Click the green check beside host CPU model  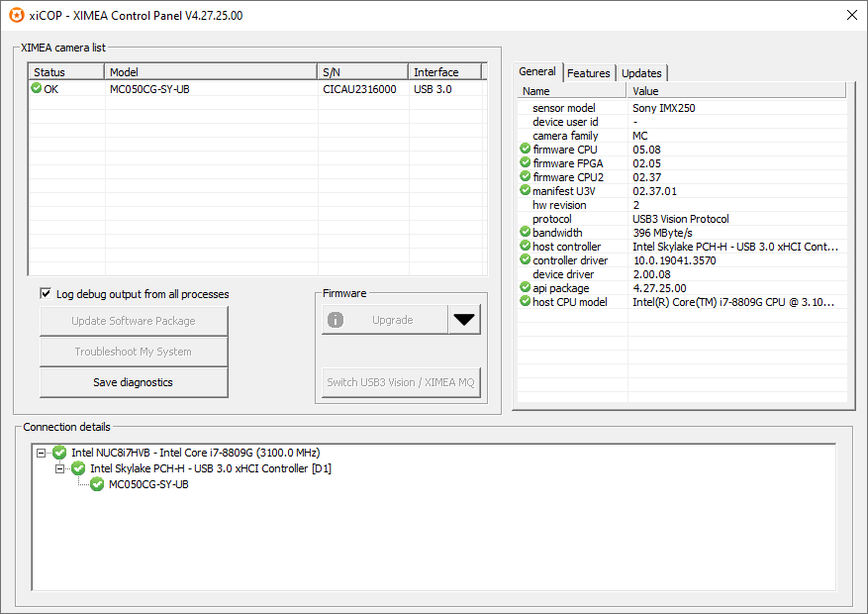[x=526, y=301]
